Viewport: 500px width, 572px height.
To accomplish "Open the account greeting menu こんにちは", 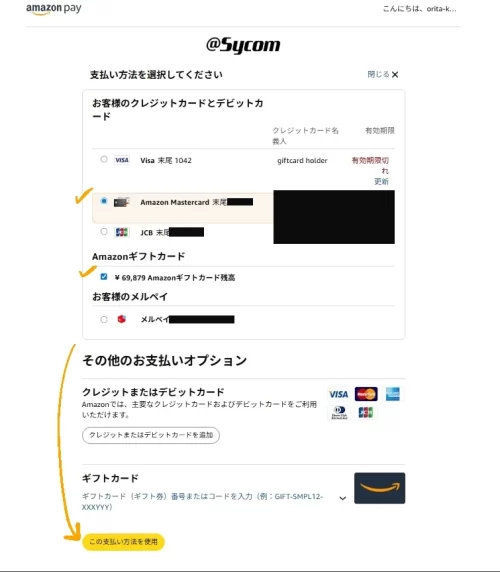I will [x=419, y=9].
